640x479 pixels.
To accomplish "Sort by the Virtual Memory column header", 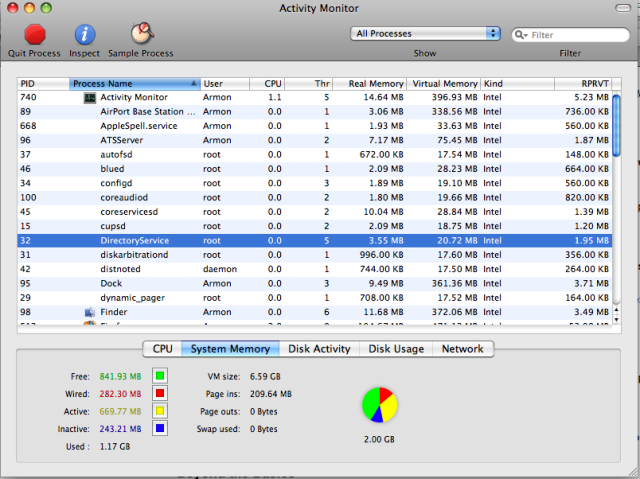I will [x=444, y=84].
